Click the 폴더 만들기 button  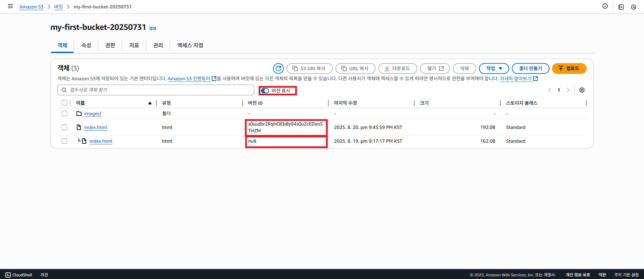531,68
